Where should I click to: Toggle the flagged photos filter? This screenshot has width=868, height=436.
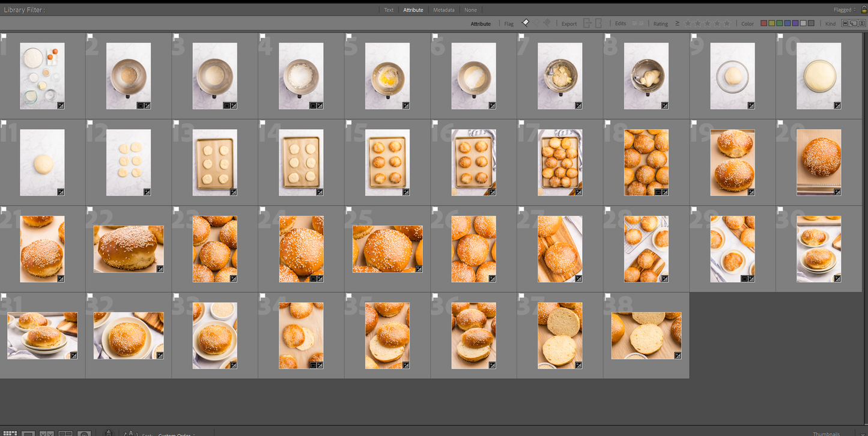[526, 23]
